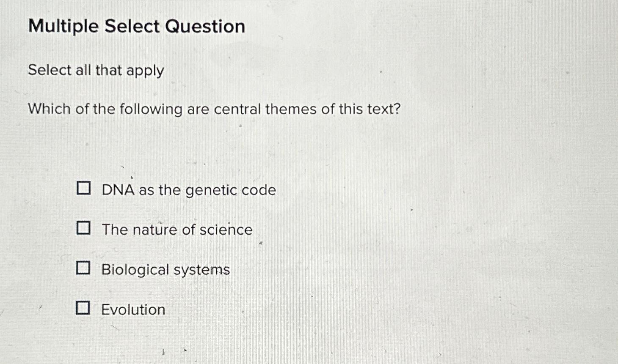This screenshot has height=364, width=618.
Task: Click the question text about central themes
Action: coord(214,109)
